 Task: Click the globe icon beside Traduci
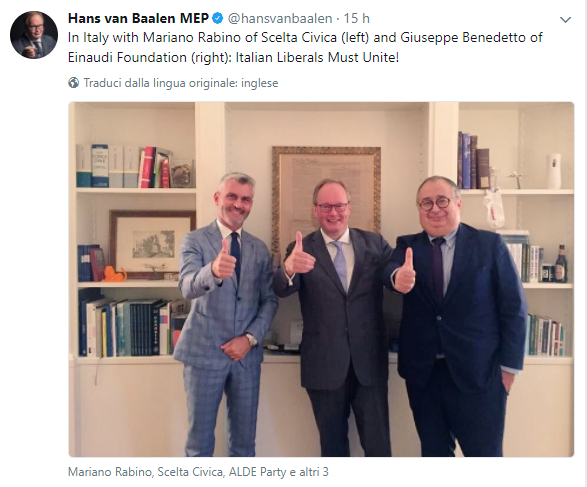[x=73, y=83]
